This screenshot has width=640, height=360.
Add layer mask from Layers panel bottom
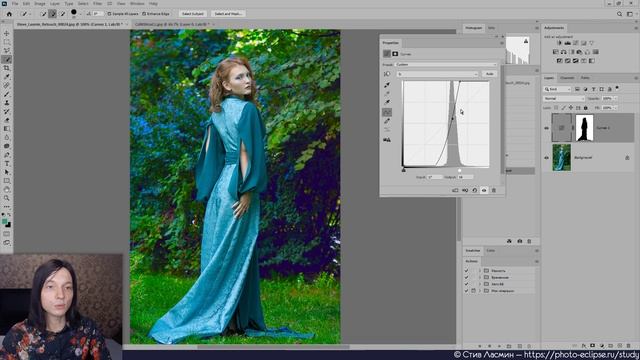click(593, 346)
